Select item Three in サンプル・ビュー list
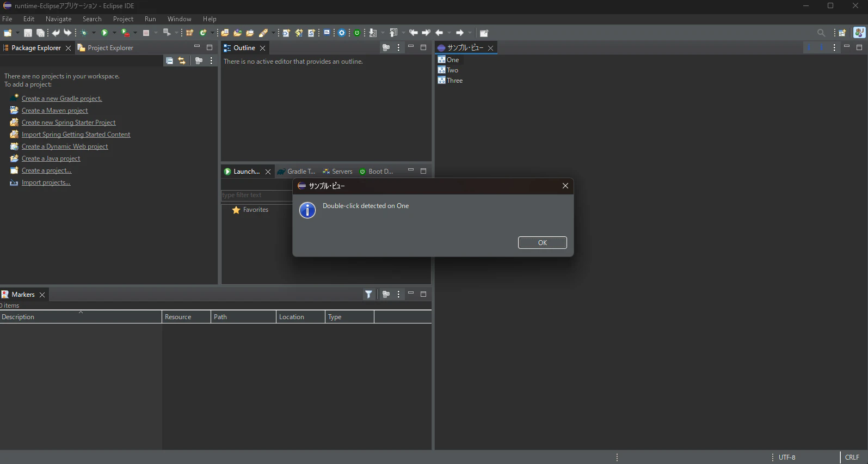 (x=451, y=81)
